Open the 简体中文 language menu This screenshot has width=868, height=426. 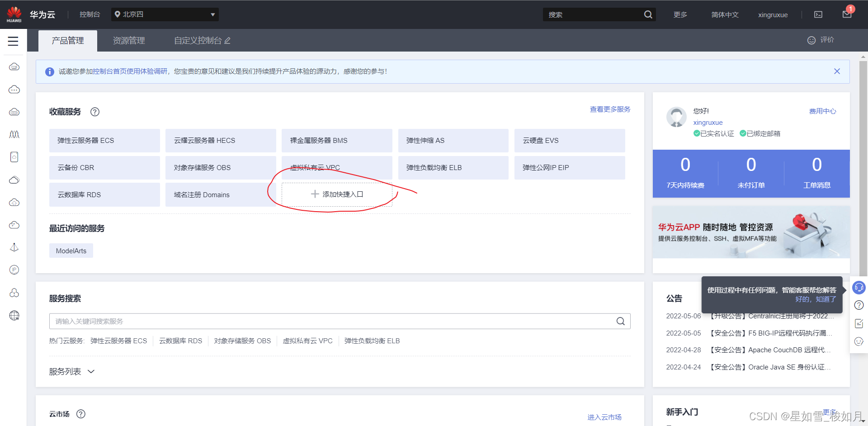pos(725,14)
